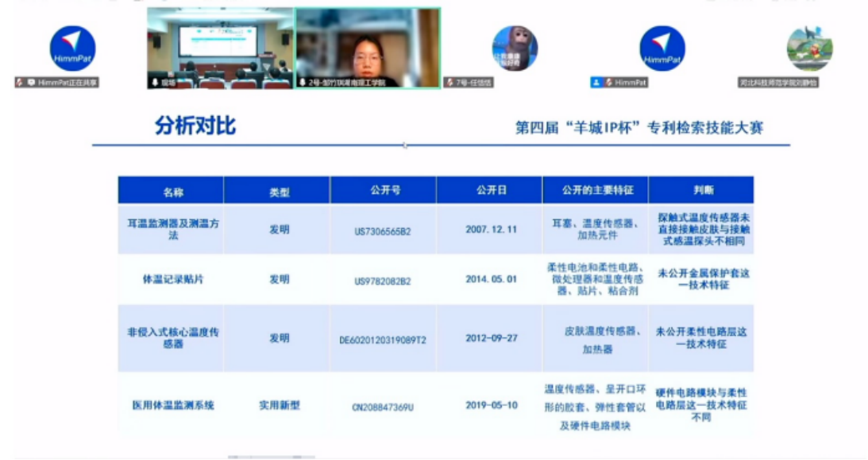868x460 pixels.
Task: Click the 名称 column header
Action: tap(172, 191)
